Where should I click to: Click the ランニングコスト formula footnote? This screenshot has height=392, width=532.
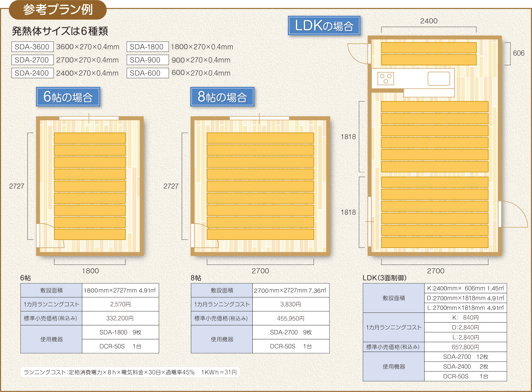130,372
